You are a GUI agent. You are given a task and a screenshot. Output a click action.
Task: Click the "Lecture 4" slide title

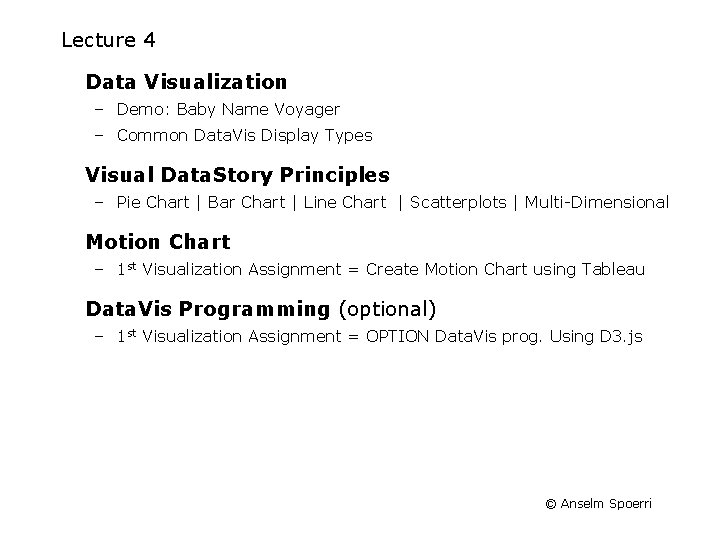coord(108,40)
